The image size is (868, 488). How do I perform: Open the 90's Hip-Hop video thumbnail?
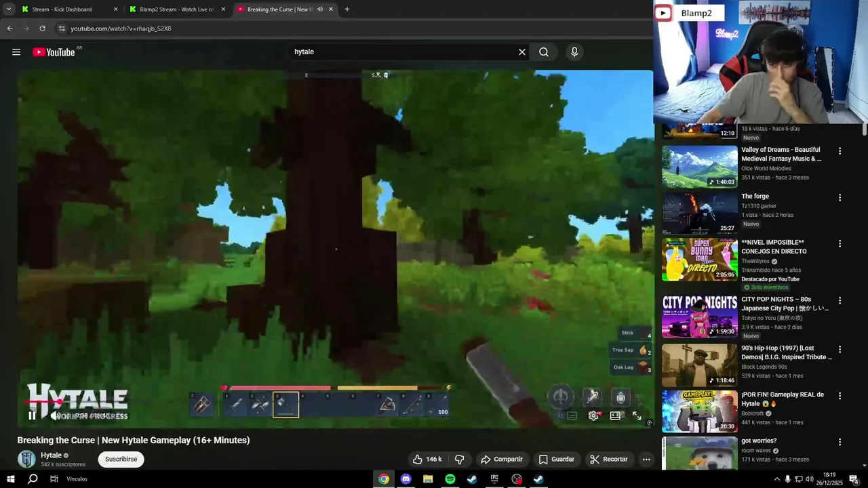pos(699,365)
